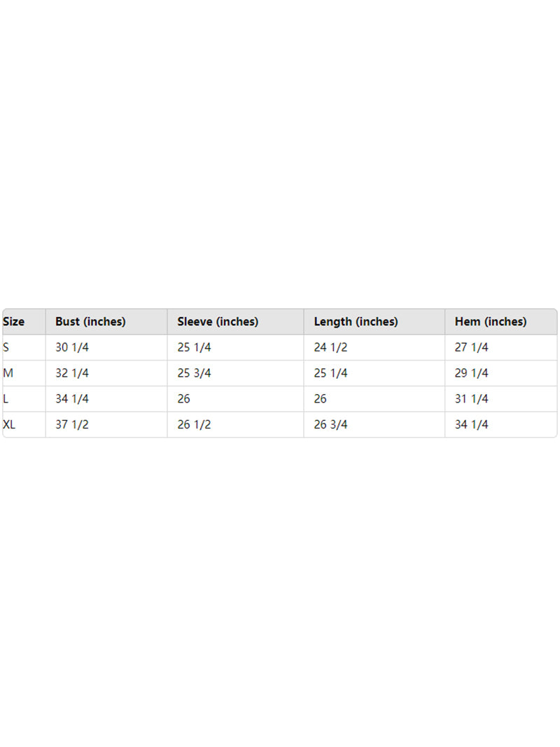Select the 32 1/4 bust cell

[72, 373]
